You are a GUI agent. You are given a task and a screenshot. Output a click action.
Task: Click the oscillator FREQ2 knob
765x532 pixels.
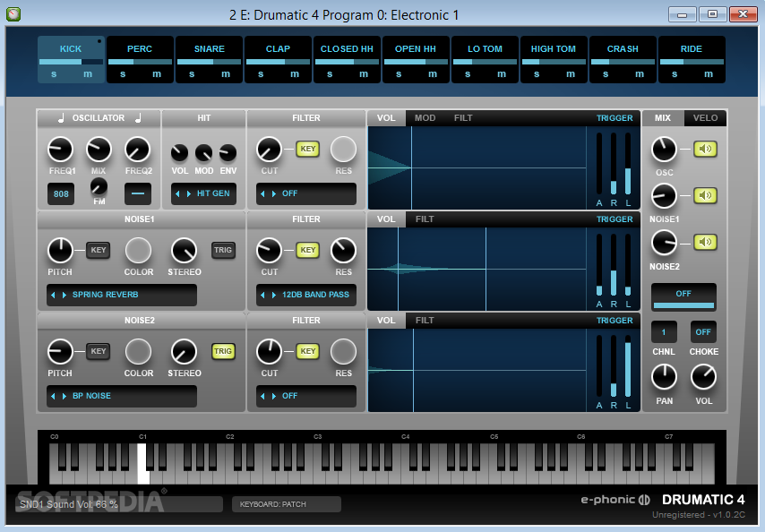[x=138, y=150]
